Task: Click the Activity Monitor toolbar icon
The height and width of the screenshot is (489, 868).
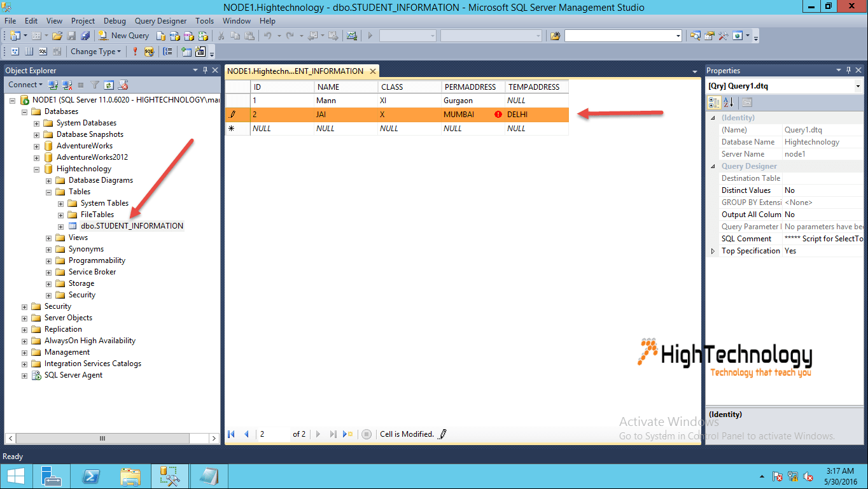Action: pos(351,36)
